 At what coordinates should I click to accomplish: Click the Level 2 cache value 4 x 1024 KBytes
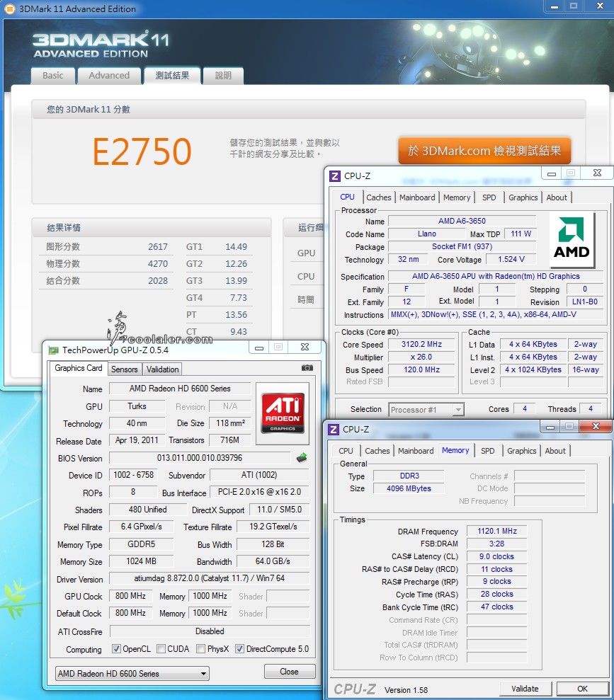533,369
